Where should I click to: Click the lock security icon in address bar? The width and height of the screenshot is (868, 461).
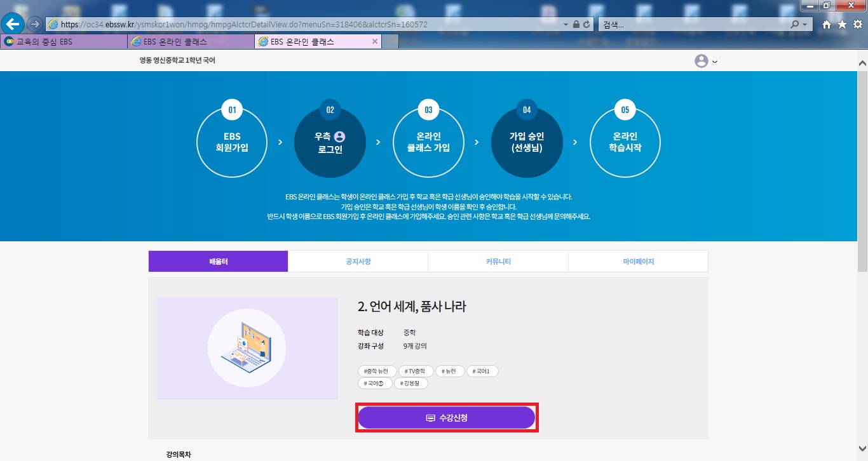click(x=576, y=24)
